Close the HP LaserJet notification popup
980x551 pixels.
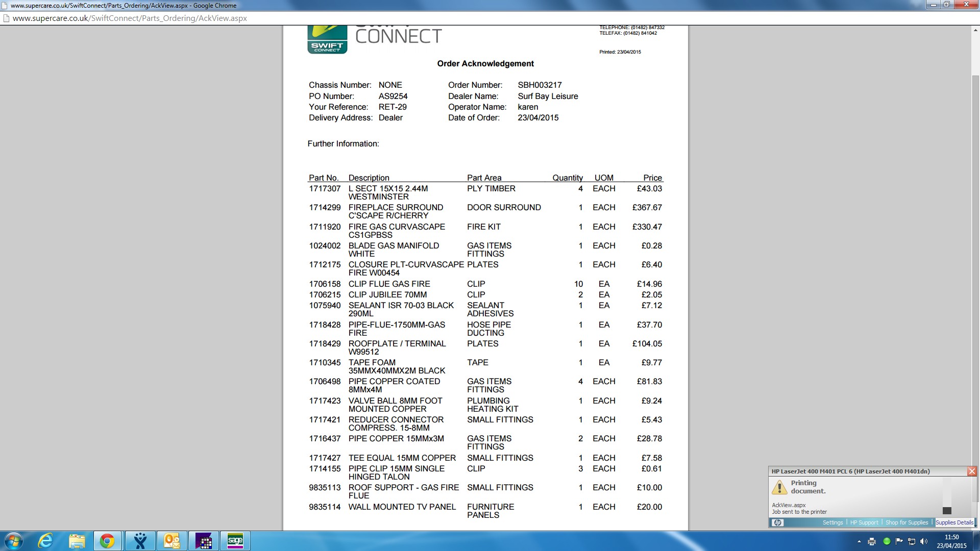coord(972,471)
